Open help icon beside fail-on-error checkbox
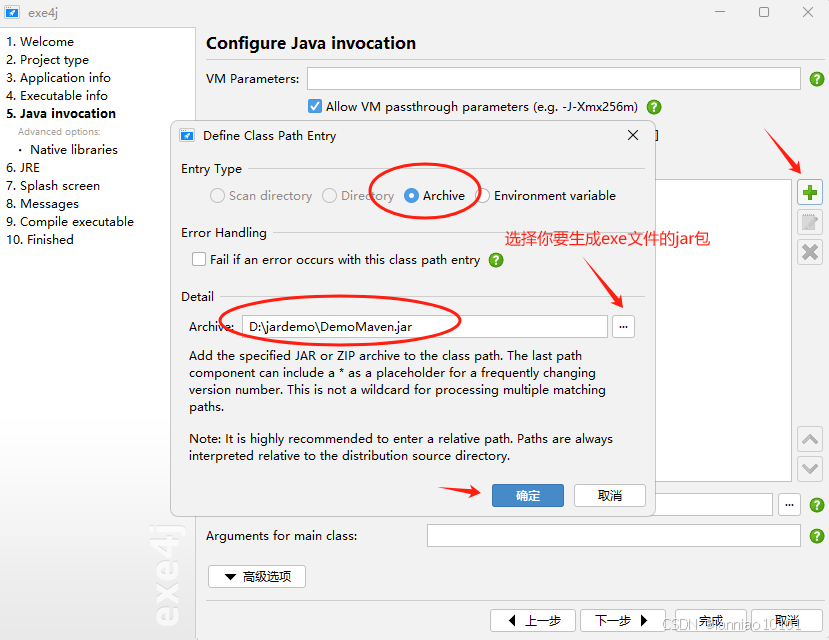Viewport: 829px width, 640px height. click(496, 260)
